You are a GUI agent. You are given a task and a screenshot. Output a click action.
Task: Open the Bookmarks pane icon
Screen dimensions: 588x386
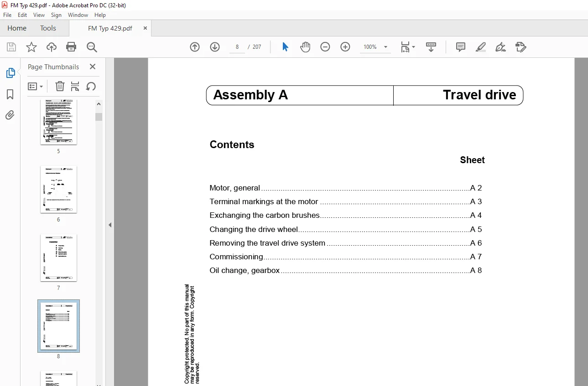[10, 94]
